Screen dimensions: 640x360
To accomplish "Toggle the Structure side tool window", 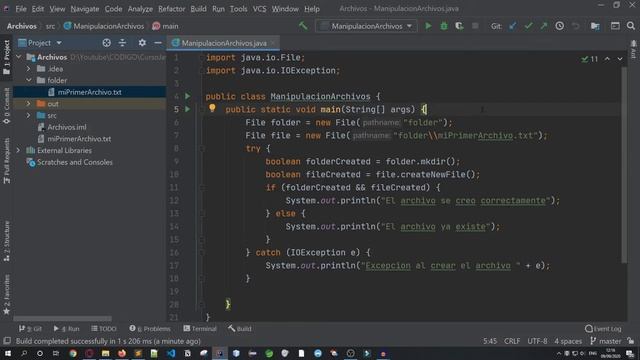I will (7, 241).
